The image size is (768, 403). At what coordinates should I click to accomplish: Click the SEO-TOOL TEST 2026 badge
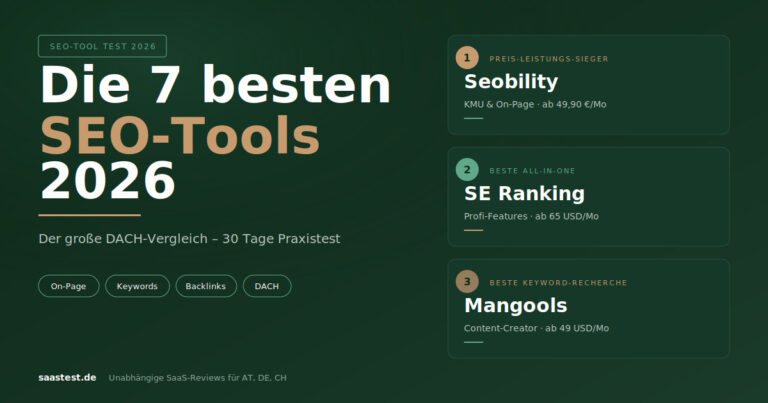click(102, 47)
